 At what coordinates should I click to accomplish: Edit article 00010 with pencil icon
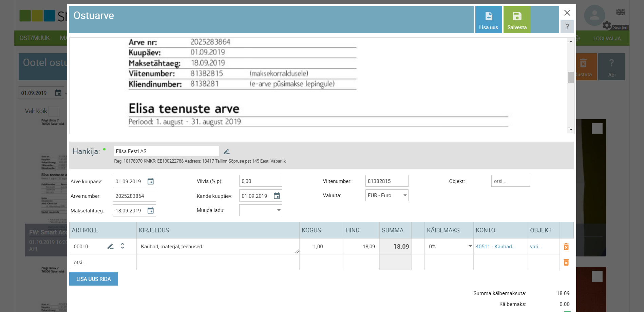pyautogui.click(x=110, y=246)
